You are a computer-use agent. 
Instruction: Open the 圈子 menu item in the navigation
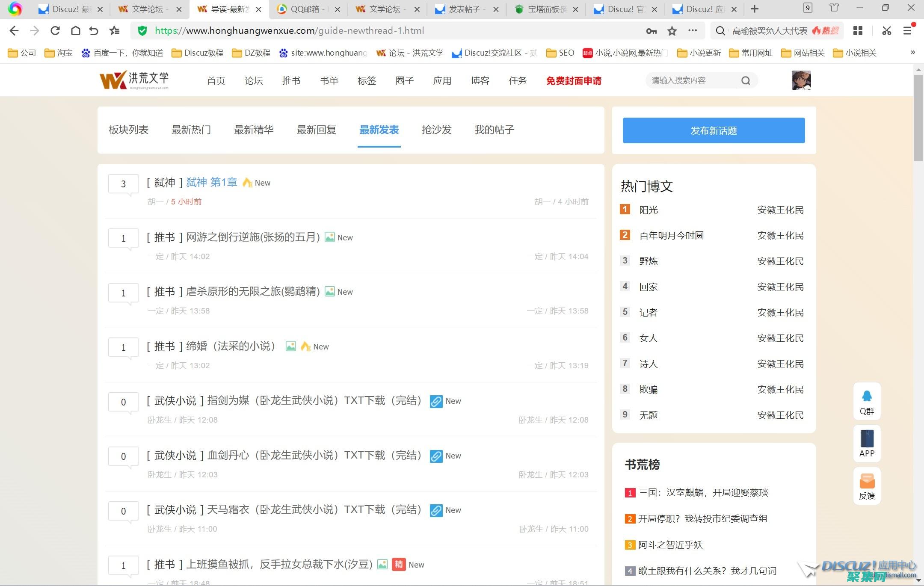[404, 80]
